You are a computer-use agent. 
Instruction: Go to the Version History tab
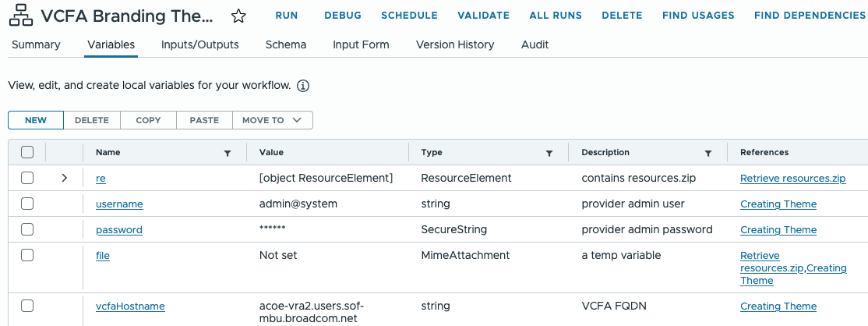click(x=455, y=44)
